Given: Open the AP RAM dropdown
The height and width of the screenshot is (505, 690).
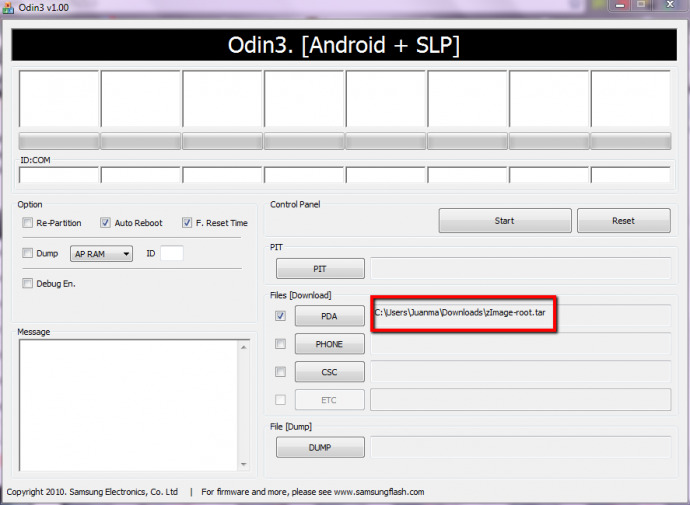Looking at the screenshot, I should coord(102,254).
